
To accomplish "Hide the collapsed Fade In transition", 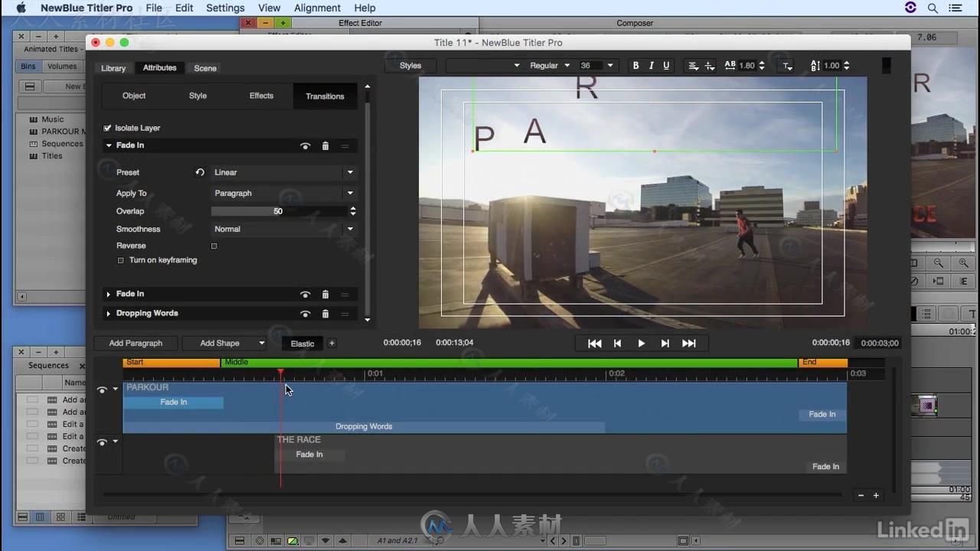I will (x=305, y=294).
